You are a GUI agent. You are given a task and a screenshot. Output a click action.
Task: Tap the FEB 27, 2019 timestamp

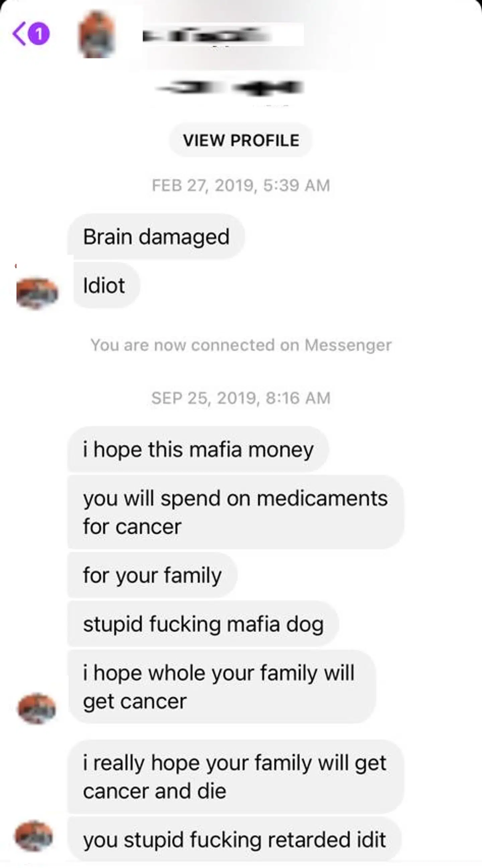click(x=241, y=185)
